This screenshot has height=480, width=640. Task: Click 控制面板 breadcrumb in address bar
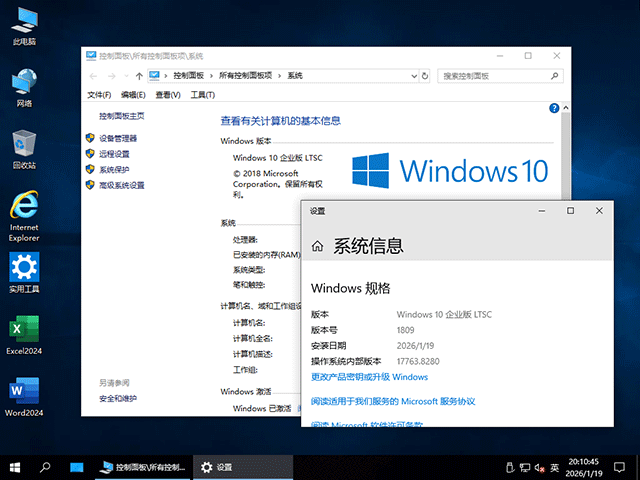tap(189, 76)
